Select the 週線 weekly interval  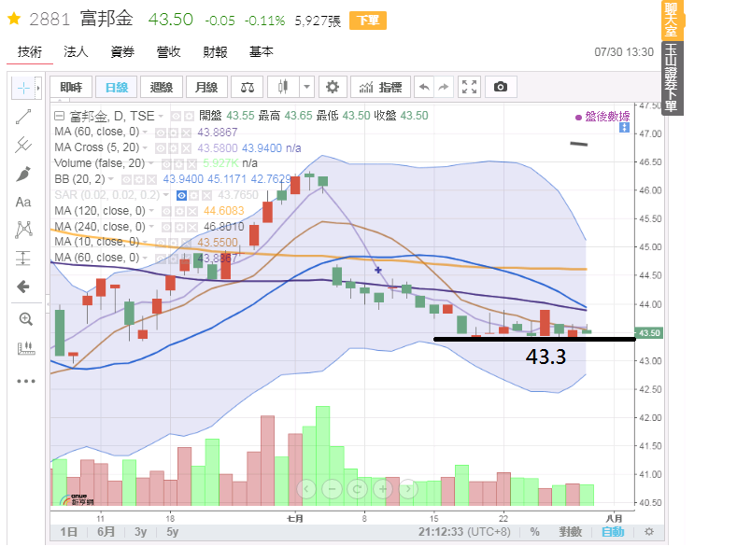pos(162,87)
